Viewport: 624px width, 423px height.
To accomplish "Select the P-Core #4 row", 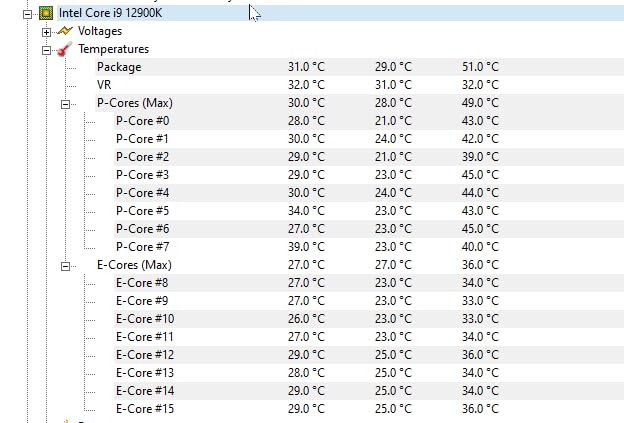I will click(369, 193).
